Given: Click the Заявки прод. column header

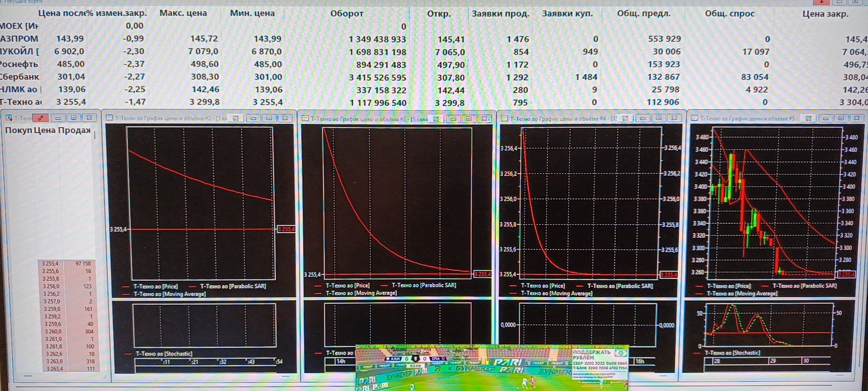Looking at the screenshot, I should (500, 13).
